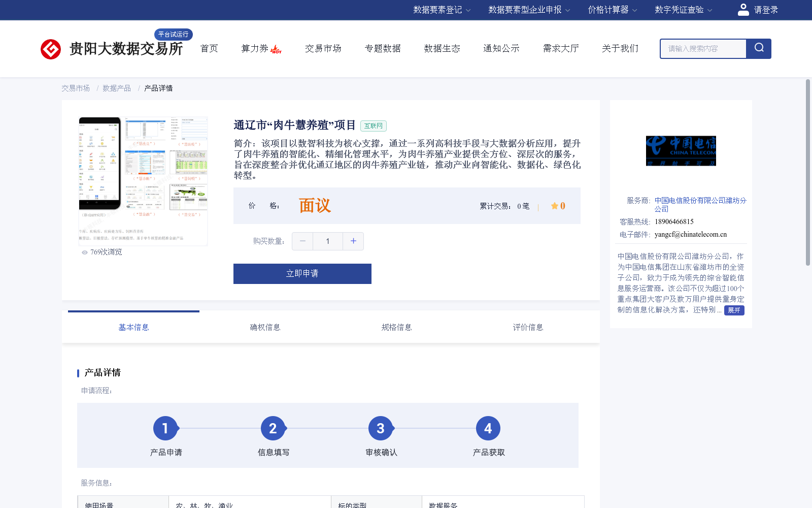Expand the 数据要素型企业申报 dropdown

[529, 10]
